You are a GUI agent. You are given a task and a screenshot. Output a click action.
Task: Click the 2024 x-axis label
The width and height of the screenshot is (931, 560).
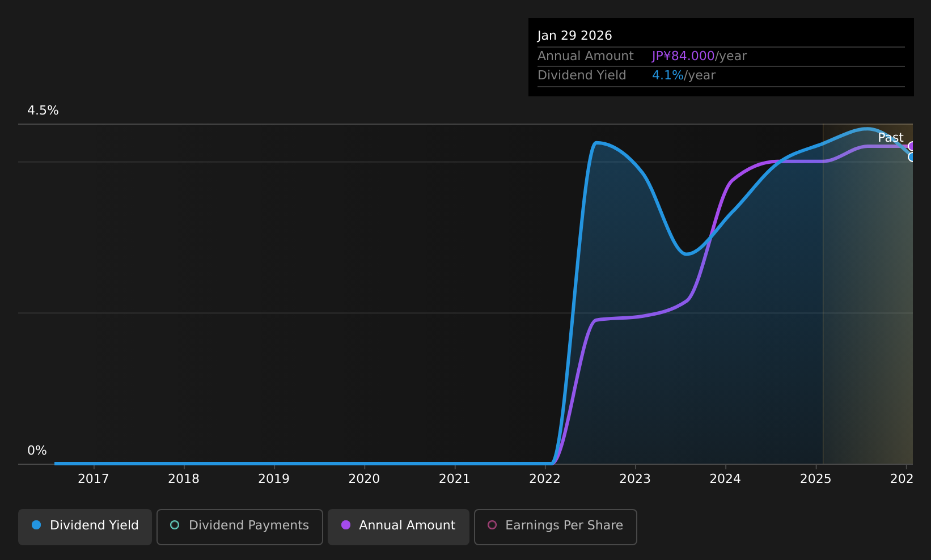coord(725,479)
